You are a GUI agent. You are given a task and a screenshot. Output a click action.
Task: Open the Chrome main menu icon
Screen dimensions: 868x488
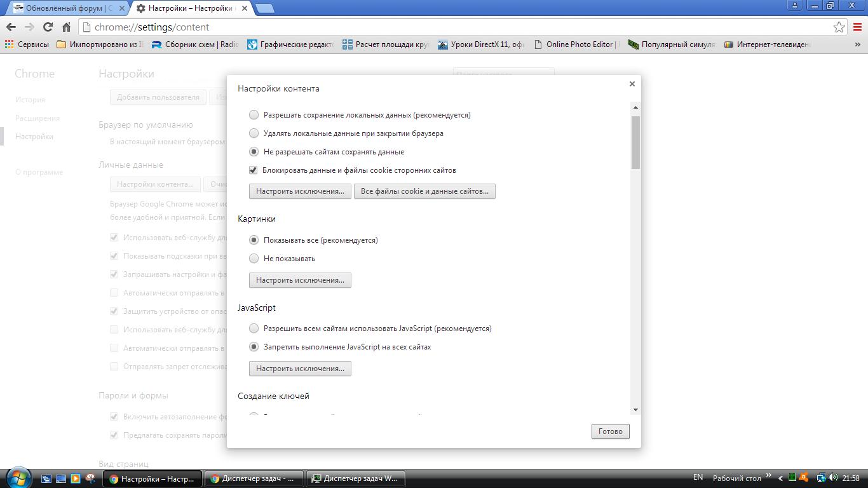pyautogui.click(x=857, y=27)
